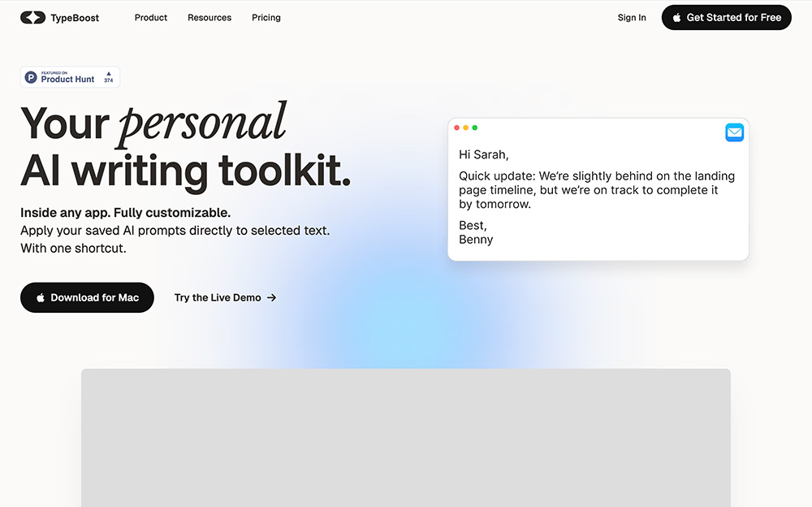812x507 pixels.
Task: Click the Product Hunt P icon on the badge
Action: tap(31, 77)
